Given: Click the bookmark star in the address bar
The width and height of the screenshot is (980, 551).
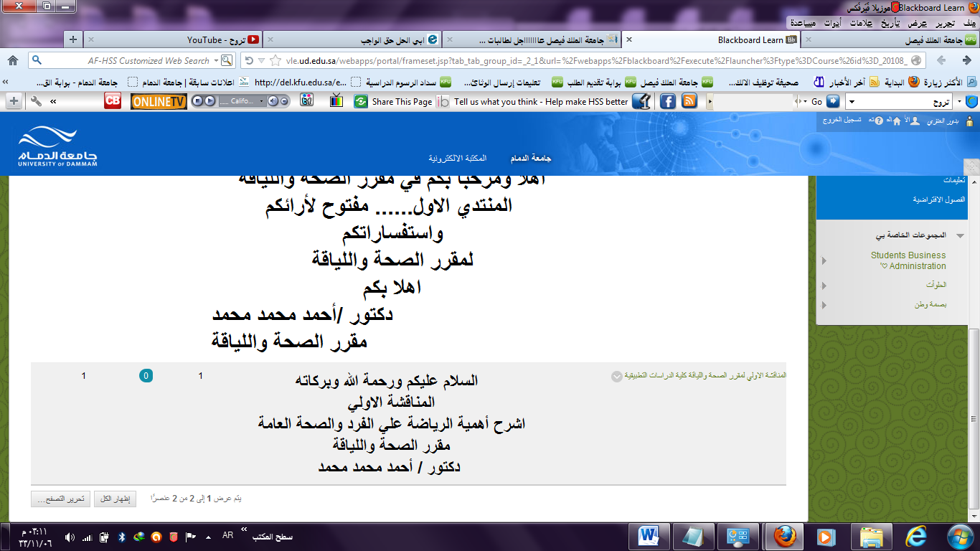Looking at the screenshot, I should 275,60.
